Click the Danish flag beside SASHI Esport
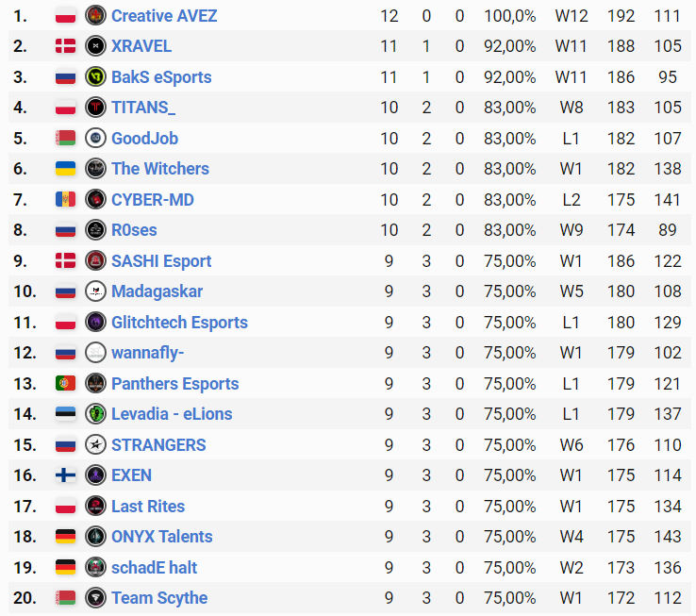 (65, 261)
